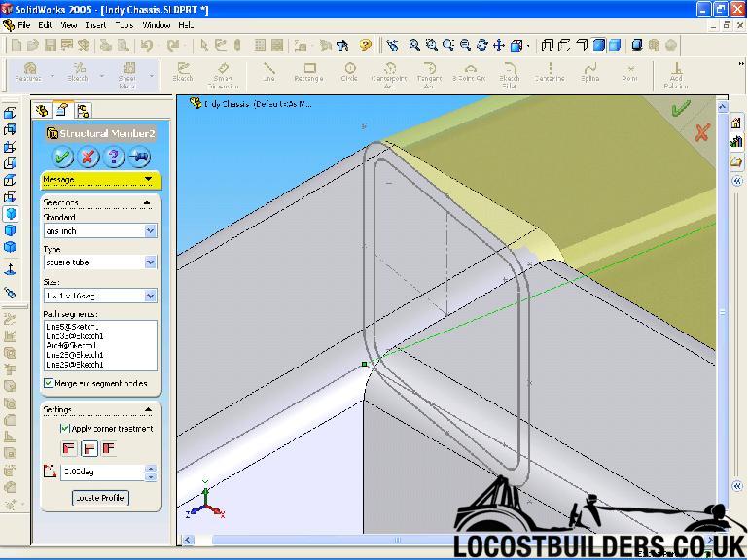Click the yellow help icon in toolbar
The width and height of the screenshot is (748, 560).
366,45
